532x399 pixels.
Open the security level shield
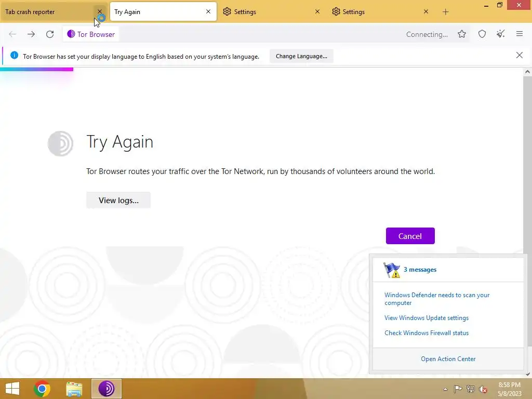[x=482, y=34]
